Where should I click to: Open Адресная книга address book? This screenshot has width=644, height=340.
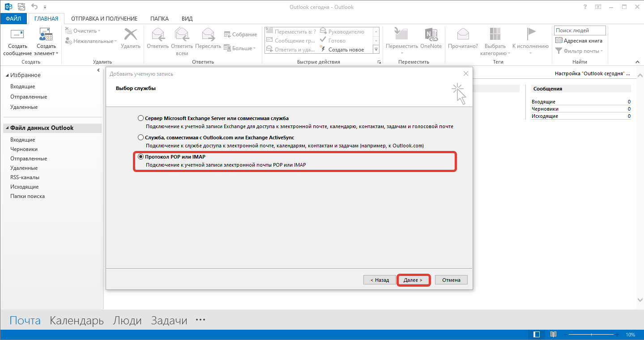579,41
